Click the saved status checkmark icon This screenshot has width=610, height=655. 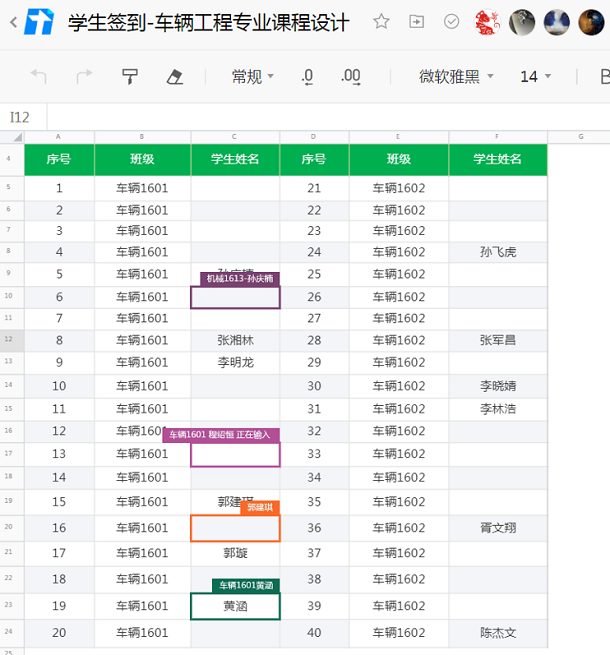452,22
